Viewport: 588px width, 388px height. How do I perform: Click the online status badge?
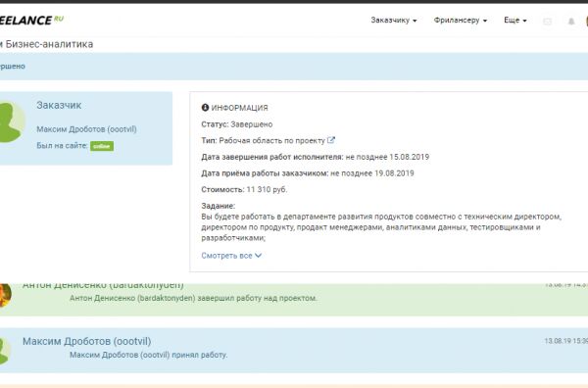[x=102, y=146]
